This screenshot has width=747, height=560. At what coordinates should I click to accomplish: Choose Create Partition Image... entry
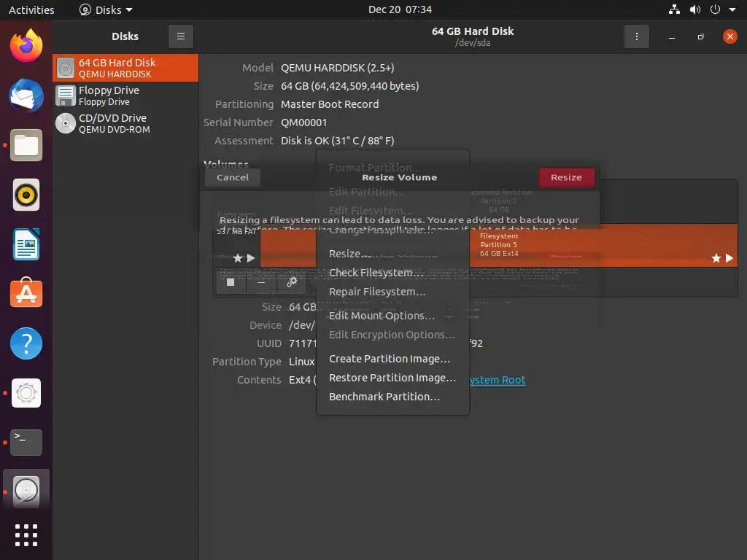(392, 359)
